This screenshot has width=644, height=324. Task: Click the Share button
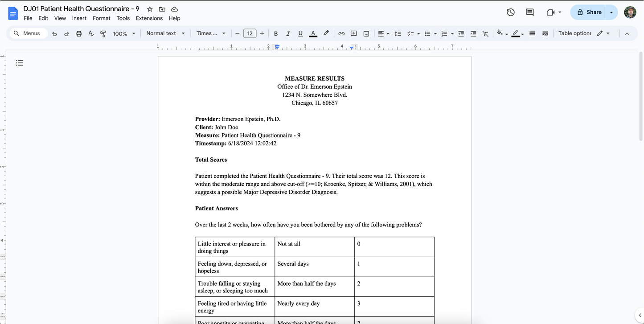[x=589, y=12]
